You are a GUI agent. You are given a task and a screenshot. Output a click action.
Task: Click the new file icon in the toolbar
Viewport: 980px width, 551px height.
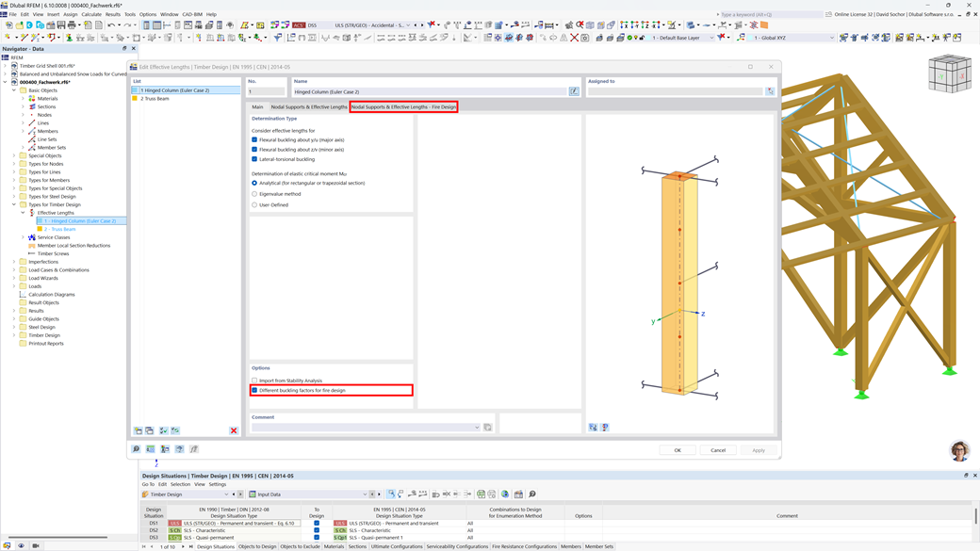point(9,25)
